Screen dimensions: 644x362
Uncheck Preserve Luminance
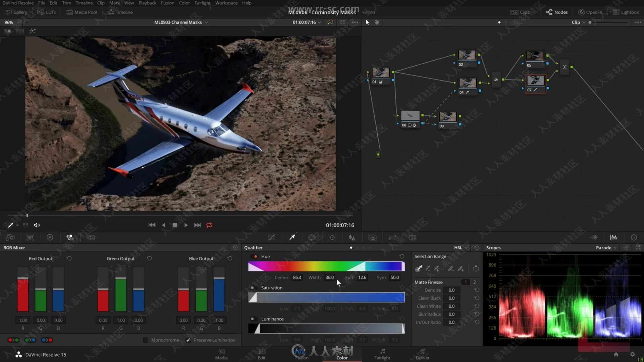pyautogui.click(x=189, y=340)
